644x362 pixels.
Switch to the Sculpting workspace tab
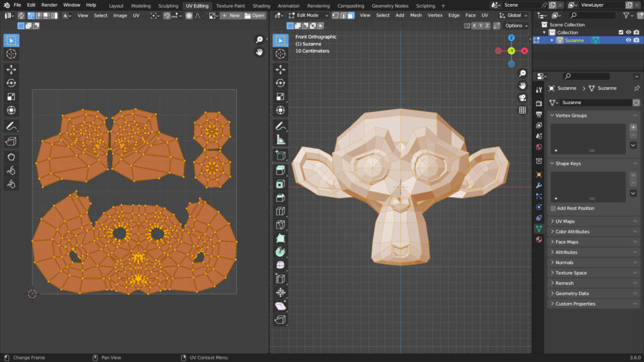[x=168, y=6]
